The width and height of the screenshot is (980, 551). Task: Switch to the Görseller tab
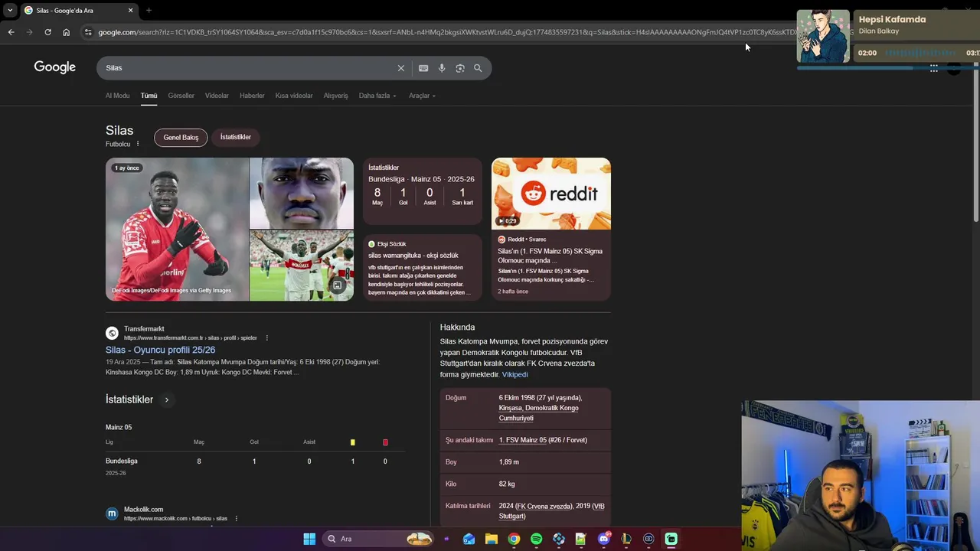click(x=181, y=96)
